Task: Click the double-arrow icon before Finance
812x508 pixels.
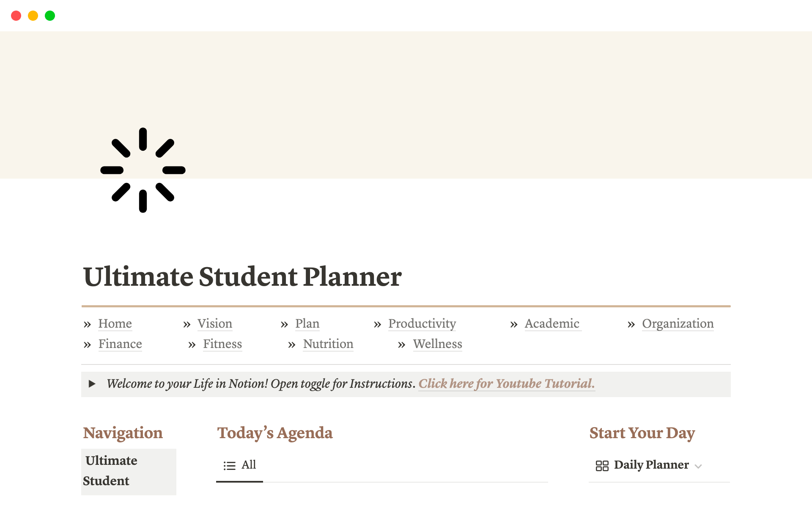Action: tap(87, 345)
